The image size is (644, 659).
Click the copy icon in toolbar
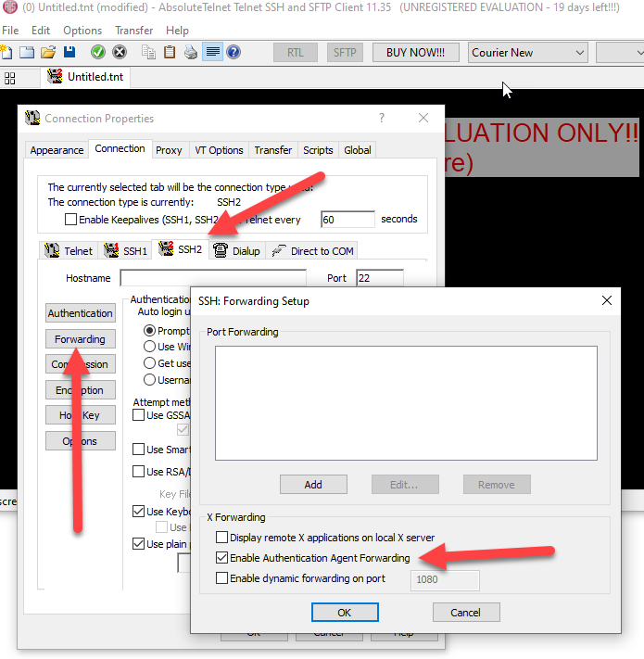(x=148, y=52)
